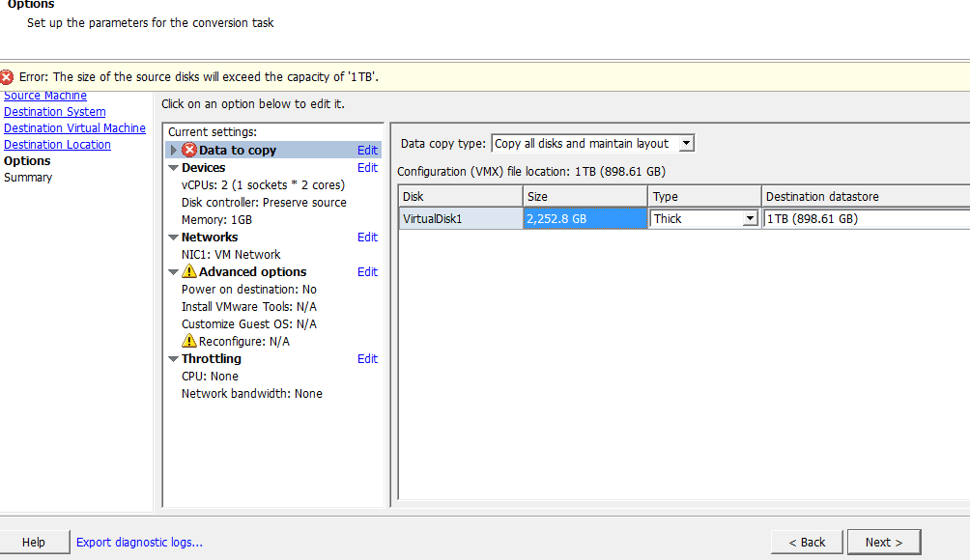Click the Size column header
970x560 pixels.
coord(585,197)
